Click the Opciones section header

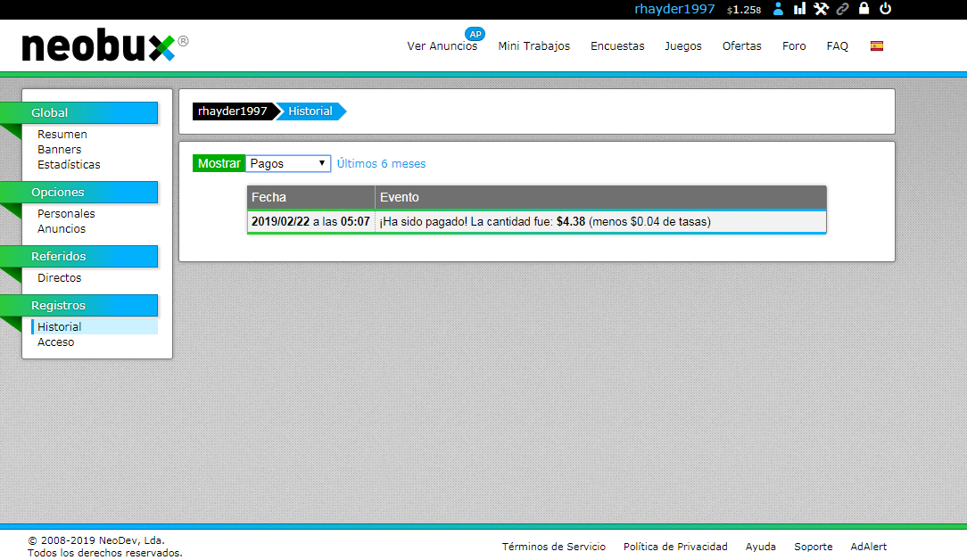coord(79,193)
